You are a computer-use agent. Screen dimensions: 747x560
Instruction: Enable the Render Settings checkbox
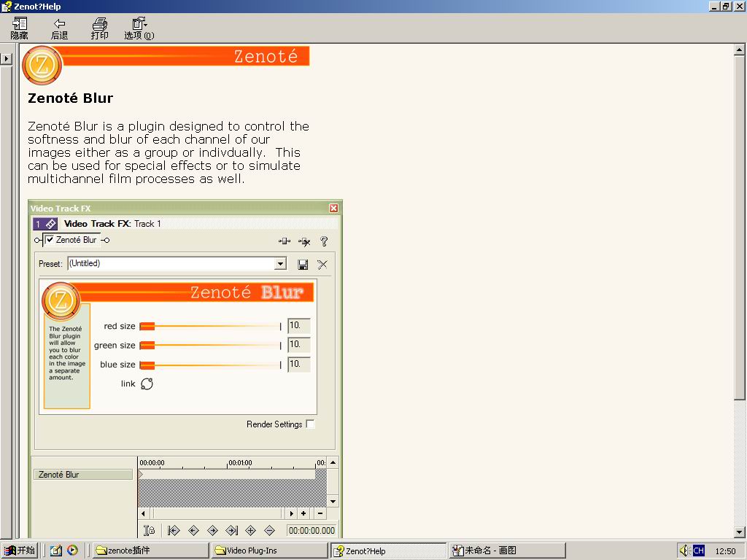click(x=310, y=424)
